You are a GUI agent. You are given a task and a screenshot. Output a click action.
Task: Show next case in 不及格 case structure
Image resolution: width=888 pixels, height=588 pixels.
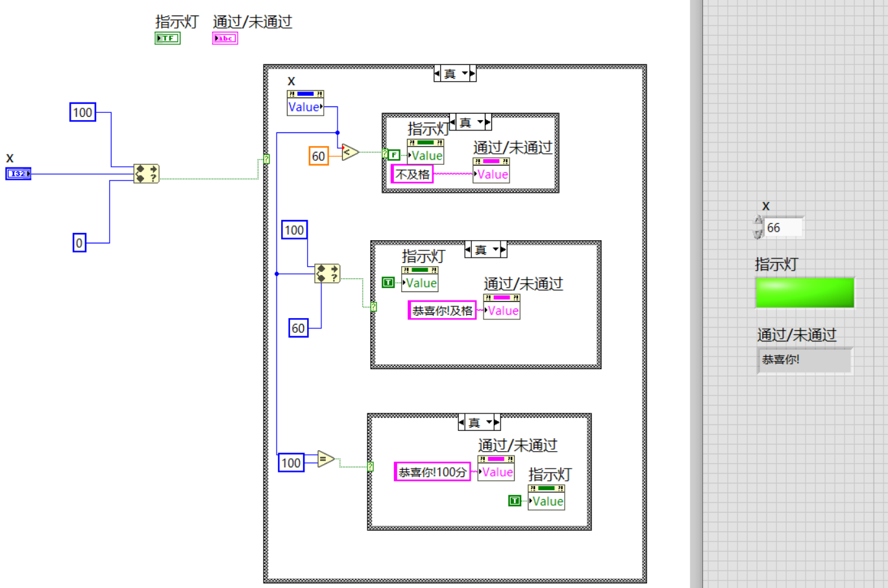pyautogui.click(x=488, y=123)
